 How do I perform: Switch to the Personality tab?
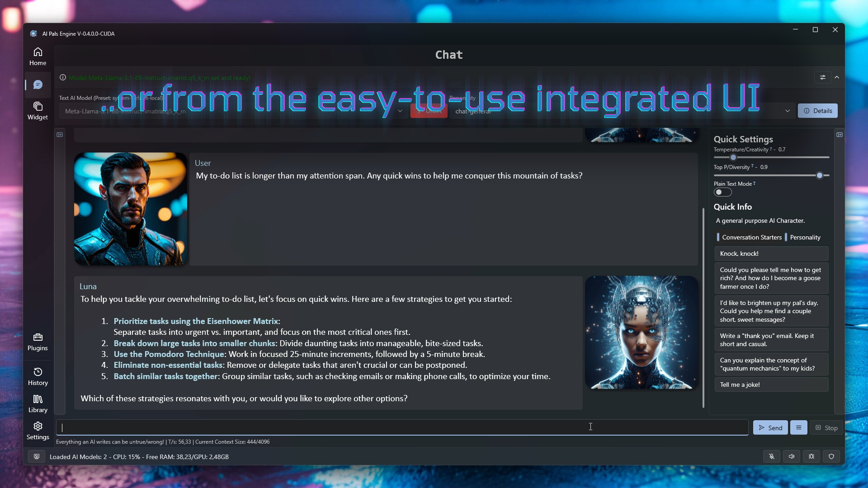pos(805,237)
